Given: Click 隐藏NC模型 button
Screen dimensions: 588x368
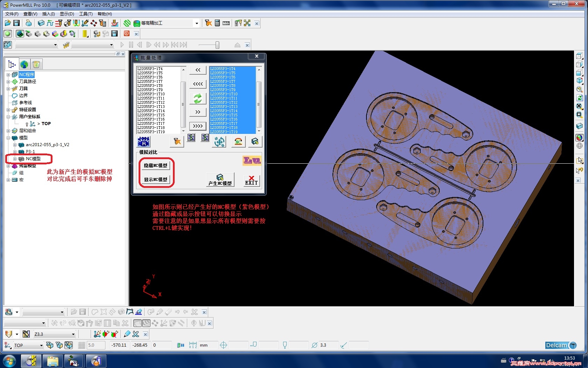Looking at the screenshot, I should (x=156, y=165).
